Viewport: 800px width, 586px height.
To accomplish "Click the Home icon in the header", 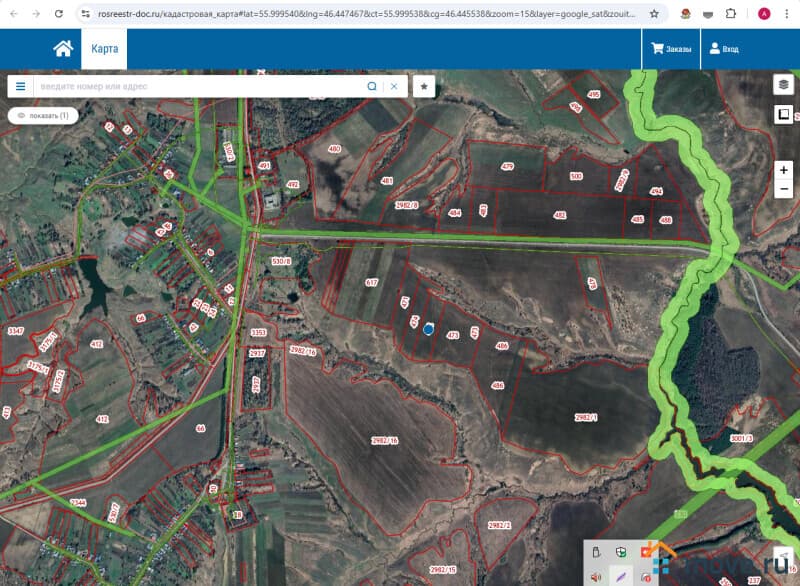I will 63,49.
